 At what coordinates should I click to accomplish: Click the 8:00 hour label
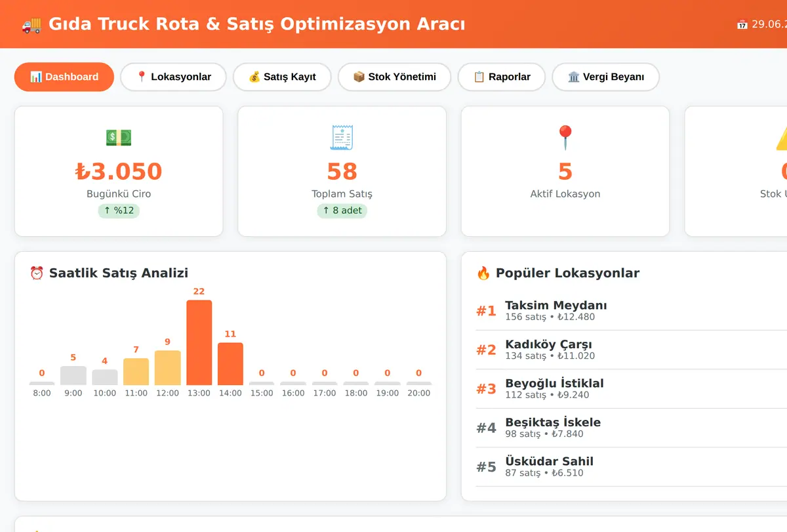[x=42, y=393]
